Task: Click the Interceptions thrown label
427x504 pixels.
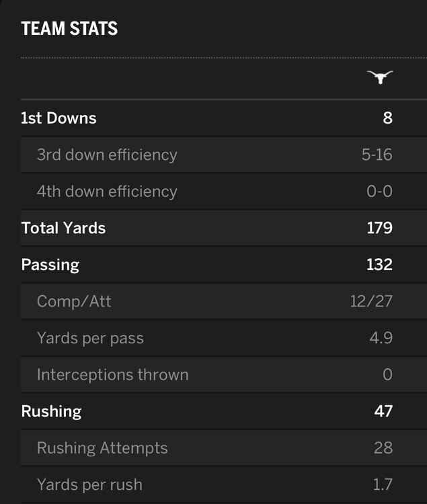Action: pyautogui.click(x=112, y=374)
